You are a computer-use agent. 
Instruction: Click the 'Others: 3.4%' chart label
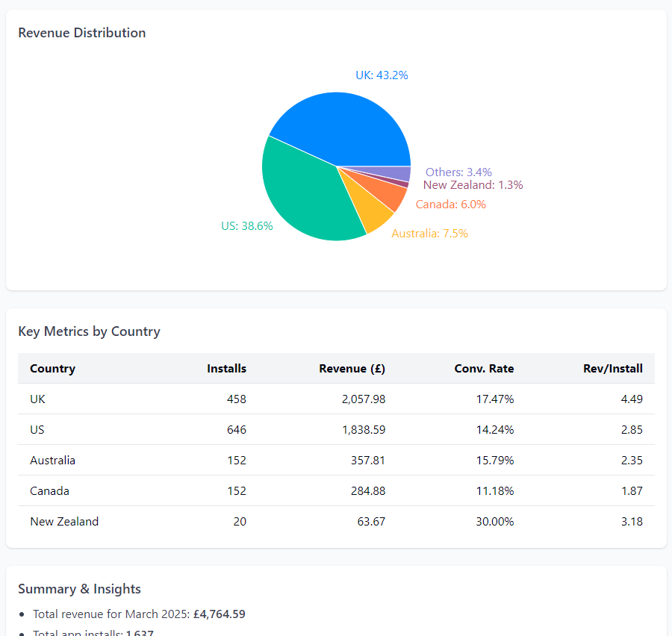click(x=458, y=172)
